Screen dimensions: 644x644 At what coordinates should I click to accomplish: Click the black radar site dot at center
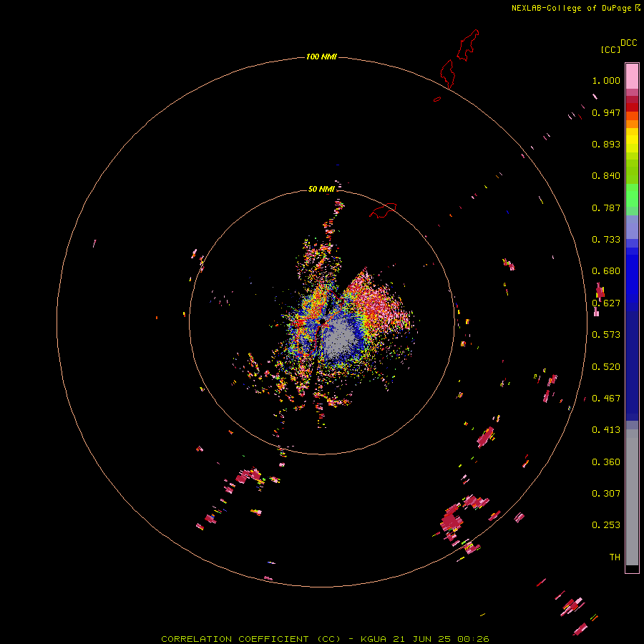coord(323,321)
